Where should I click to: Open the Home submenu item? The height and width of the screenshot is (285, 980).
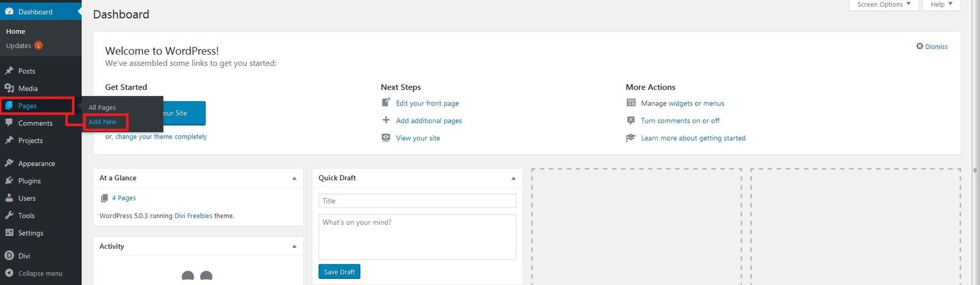pos(16,31)
